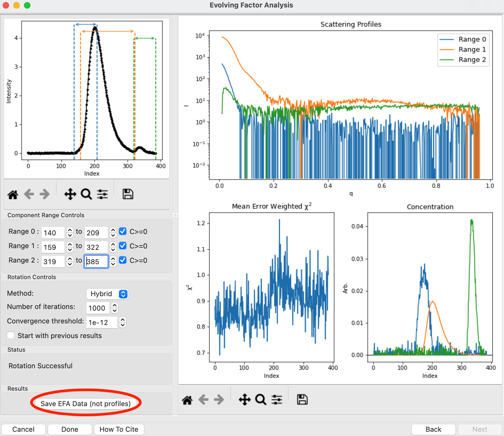Reset right plots view with home icon

click(x=187, y=400)
